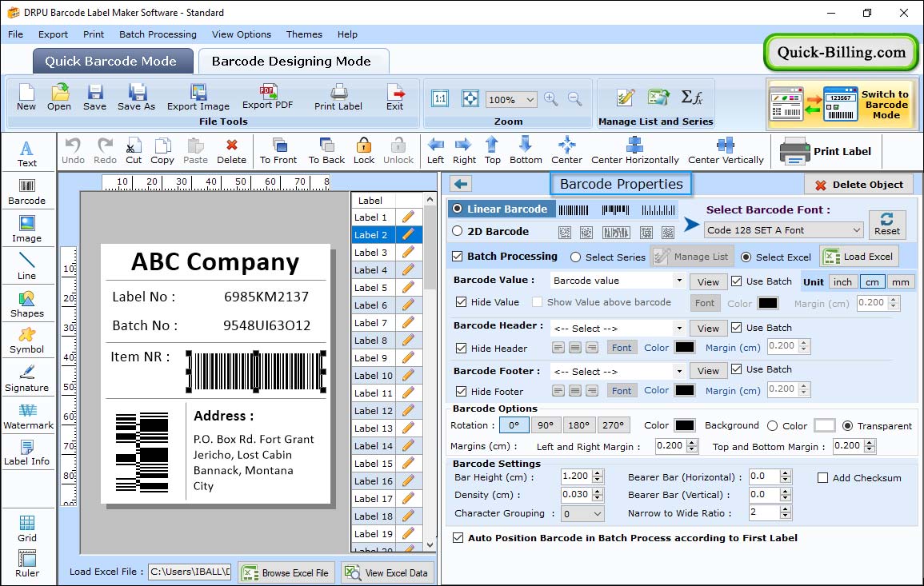Viewport: 924px width, 586px height.
Task: Choose the Barcode tool in sidebar
Action: pyautogui.click(x=27, y=192)
